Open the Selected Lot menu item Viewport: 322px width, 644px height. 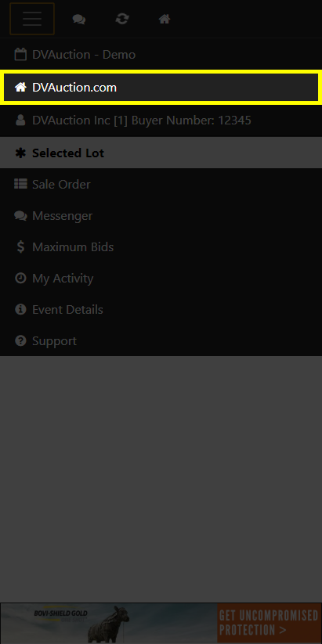click(x=161, y=153)
